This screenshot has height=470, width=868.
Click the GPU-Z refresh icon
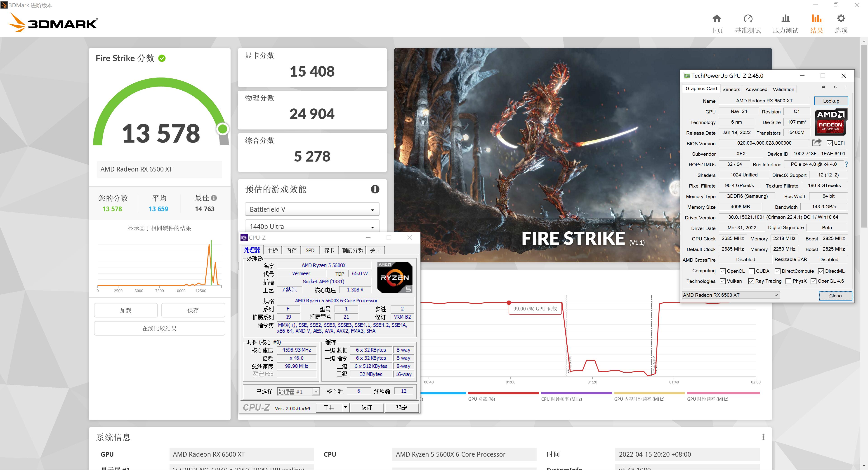coord(835,87)
